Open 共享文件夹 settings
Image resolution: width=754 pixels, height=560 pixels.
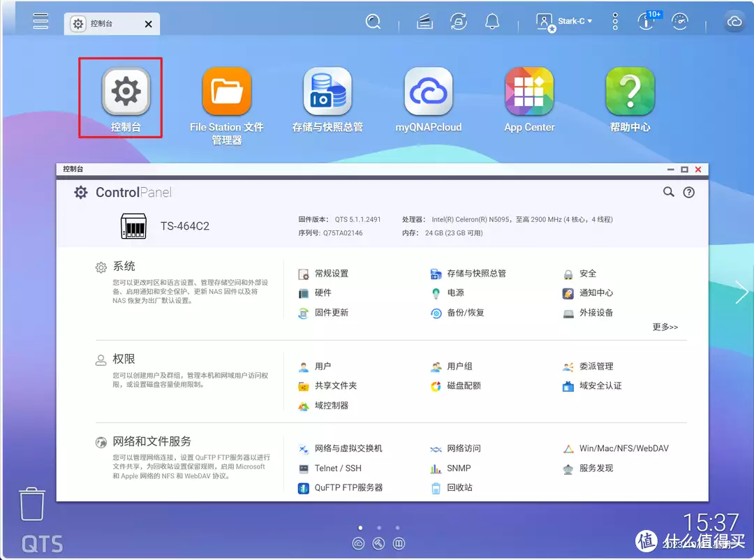tap(327, 386)
